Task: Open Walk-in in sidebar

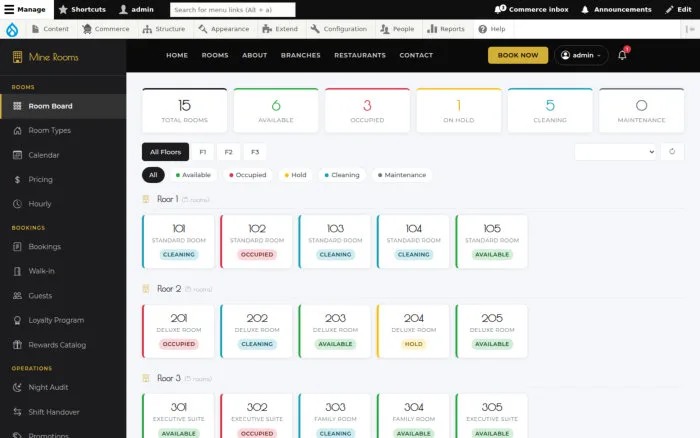Action: point(63,271)
